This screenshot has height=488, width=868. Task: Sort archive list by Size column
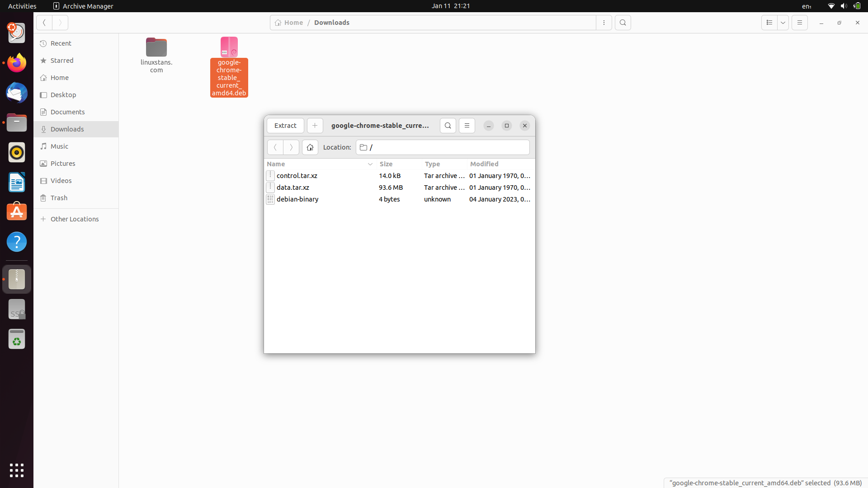pos(387,164)
